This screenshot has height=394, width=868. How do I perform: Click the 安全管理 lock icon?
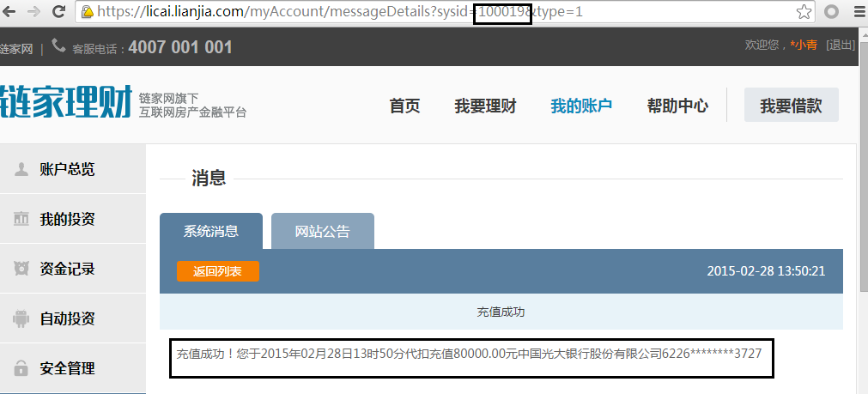21,367
